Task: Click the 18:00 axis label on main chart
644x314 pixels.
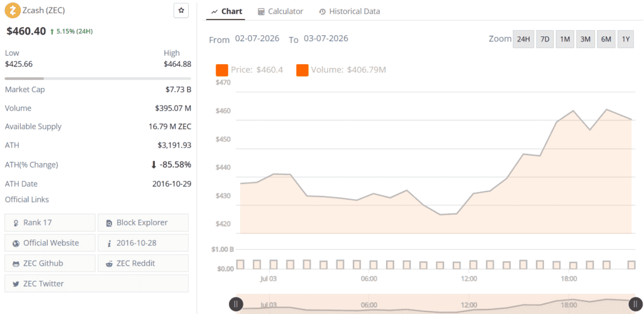Action: (569, 279)
